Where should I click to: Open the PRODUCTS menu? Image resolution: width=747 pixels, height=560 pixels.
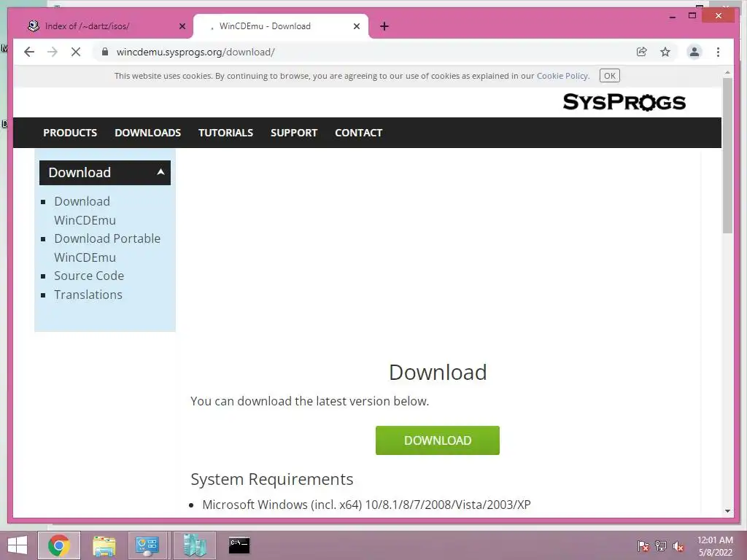[x=70, y=133]
